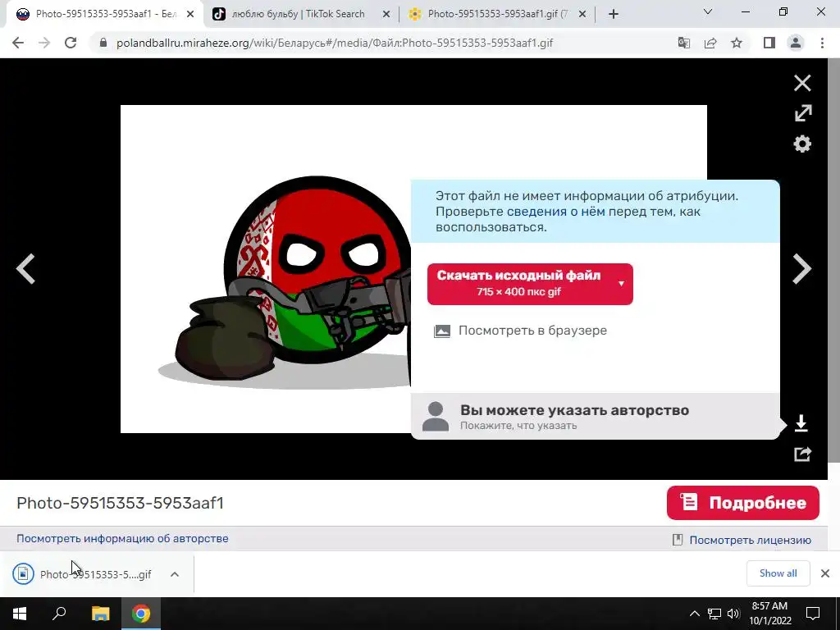Expand image to fullscreen view
The width and height of the screenshot is (840, 630).
pyautogui.click(x=802, y=113)
